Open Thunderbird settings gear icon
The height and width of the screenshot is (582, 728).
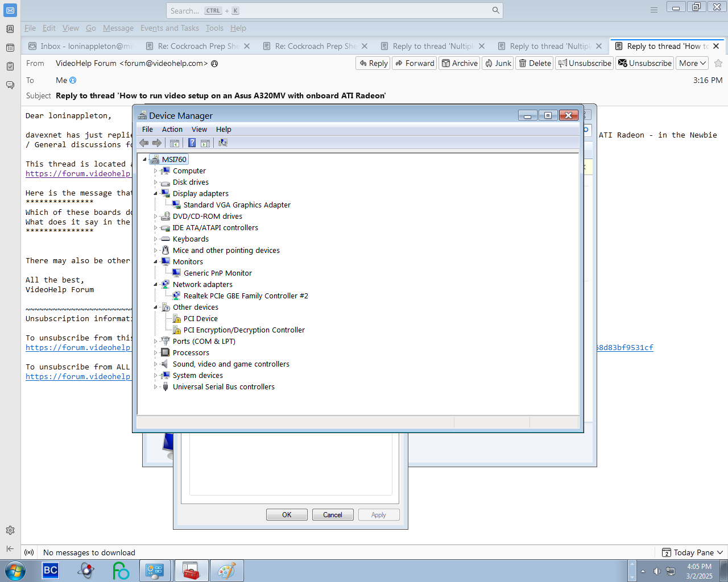pos(10,530)
